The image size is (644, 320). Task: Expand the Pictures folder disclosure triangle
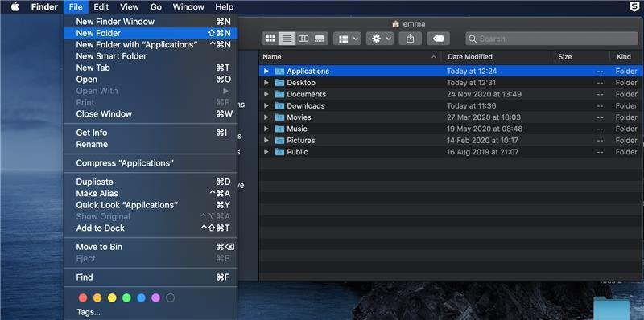point(266,140)
